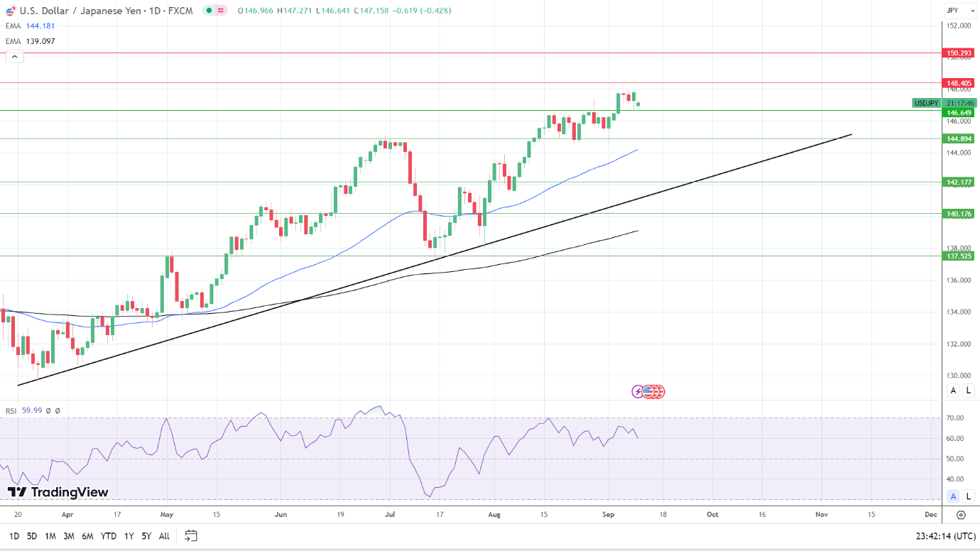The image size is (980, 551).
Task: Click the USDJPY last price label
Action: (x=927, y=103)
